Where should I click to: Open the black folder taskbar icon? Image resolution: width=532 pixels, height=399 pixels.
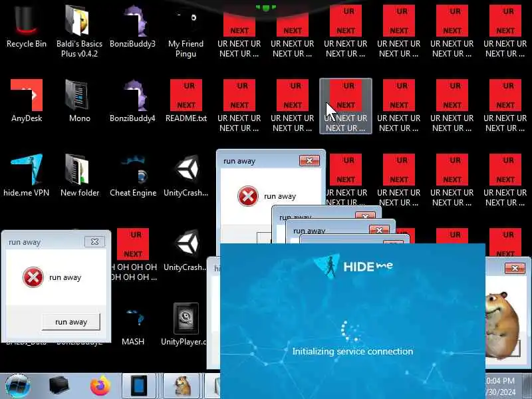pyautogui.click(x=59, y=386)
